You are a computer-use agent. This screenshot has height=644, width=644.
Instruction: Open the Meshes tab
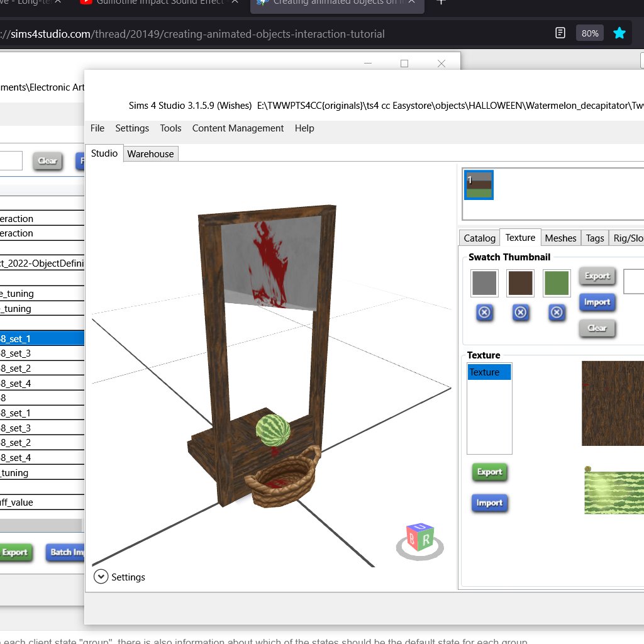click(x=560, y=238)
